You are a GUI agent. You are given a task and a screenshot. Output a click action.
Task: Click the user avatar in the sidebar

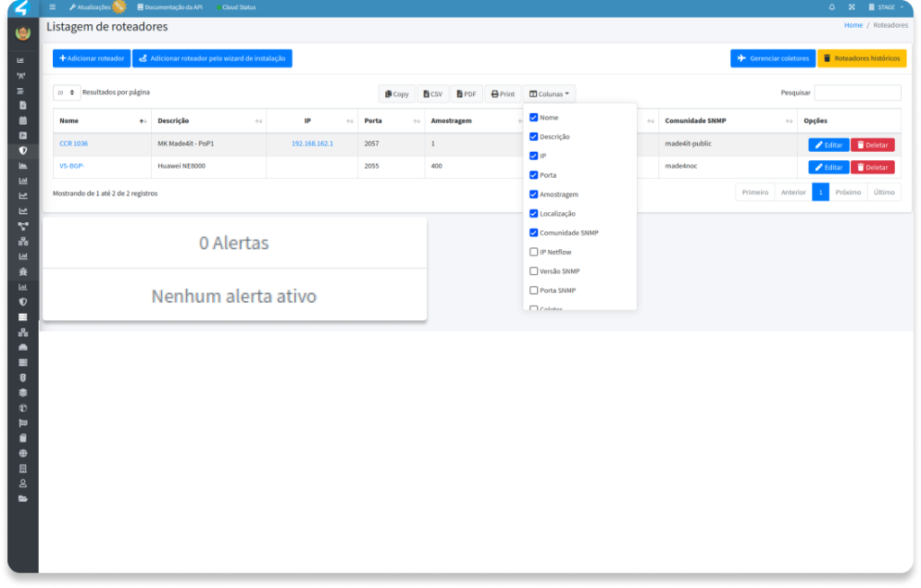(22, 33)
